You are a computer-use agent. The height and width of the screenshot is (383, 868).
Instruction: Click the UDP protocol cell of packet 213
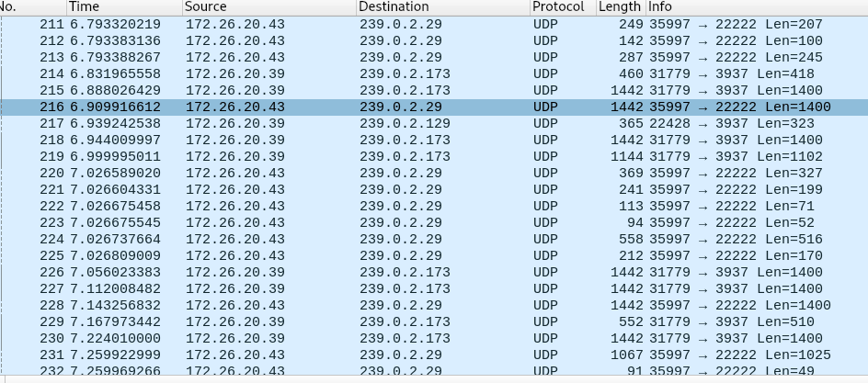point(545,57)
